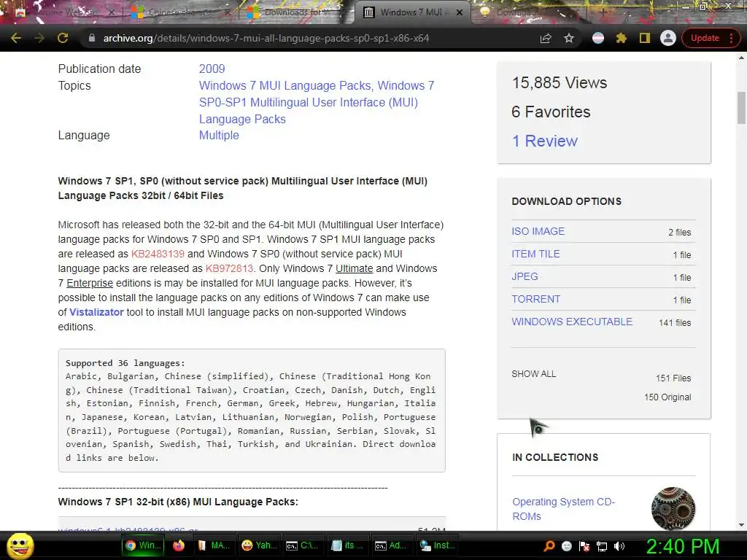The height and width of the screenshot is (560, 747).
Task: Open the Vistalizator tool link
Action: tap(96, 312)
